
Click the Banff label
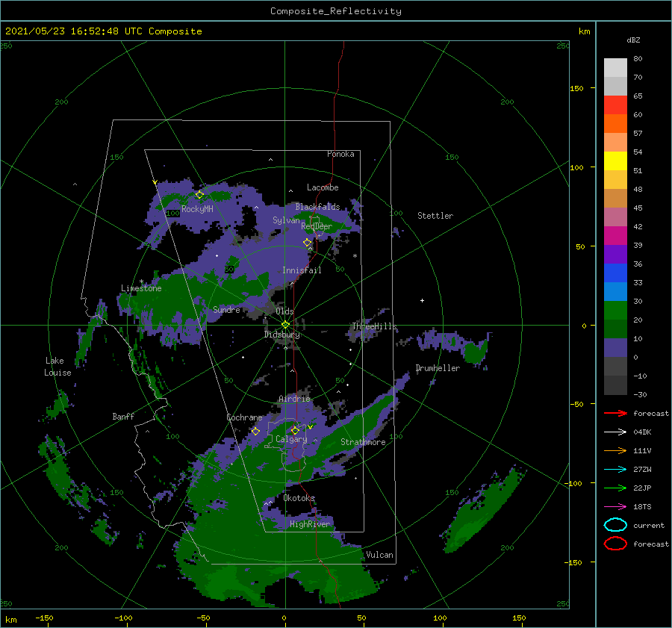click(x=123, y=416)
